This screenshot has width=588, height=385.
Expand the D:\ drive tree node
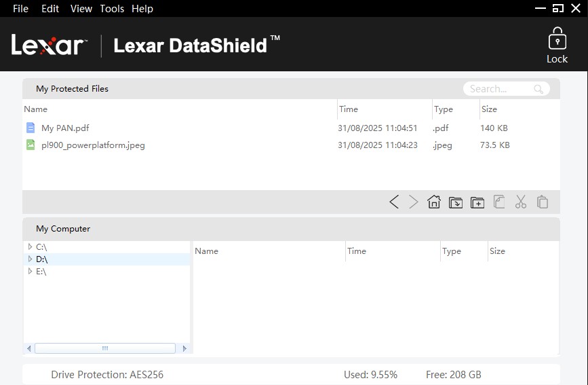click(x=30, y=259)
